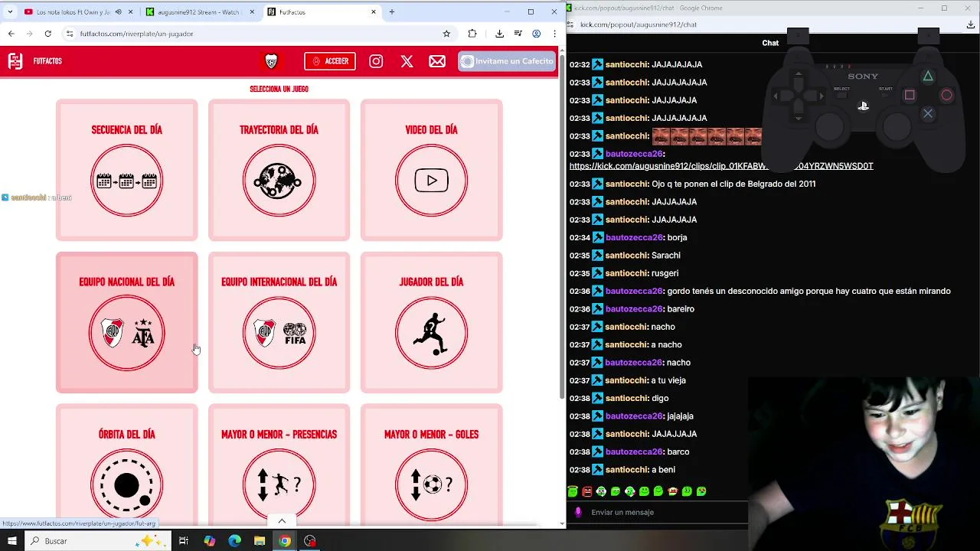Click the Chat header title
Screen dimensions: 980x551
[770, 43]
